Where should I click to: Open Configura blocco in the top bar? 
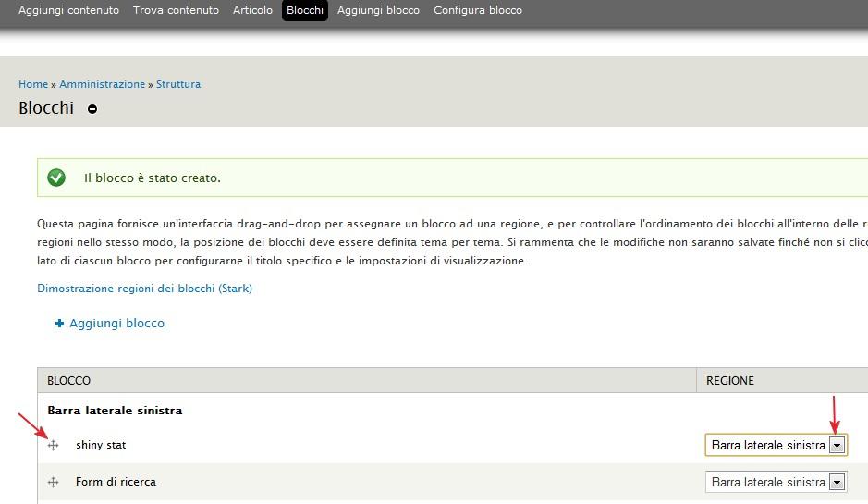coord(478,10)
